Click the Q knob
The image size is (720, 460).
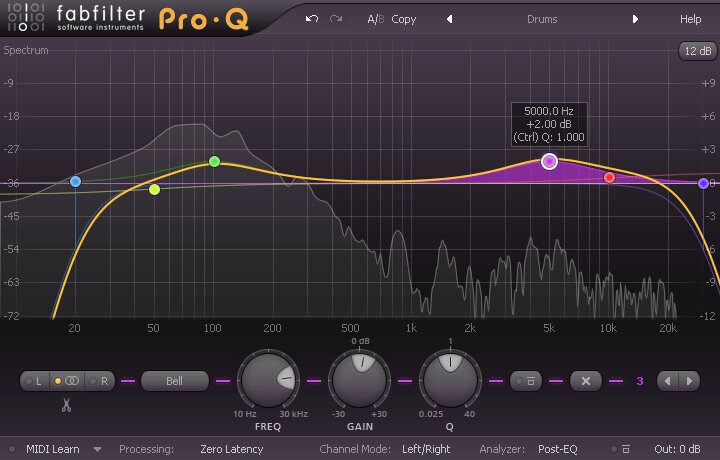click(450, 380)
